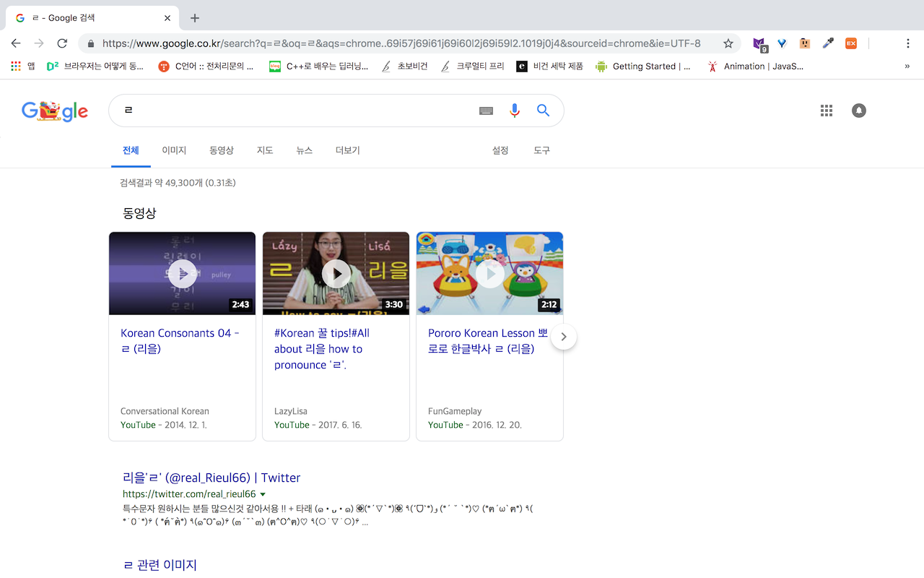Image resolution: width=924 pixels, height=578 pixels.
Task: Expand the 더보기 search options
Action: pyautogui.click(x=347, y=150)
